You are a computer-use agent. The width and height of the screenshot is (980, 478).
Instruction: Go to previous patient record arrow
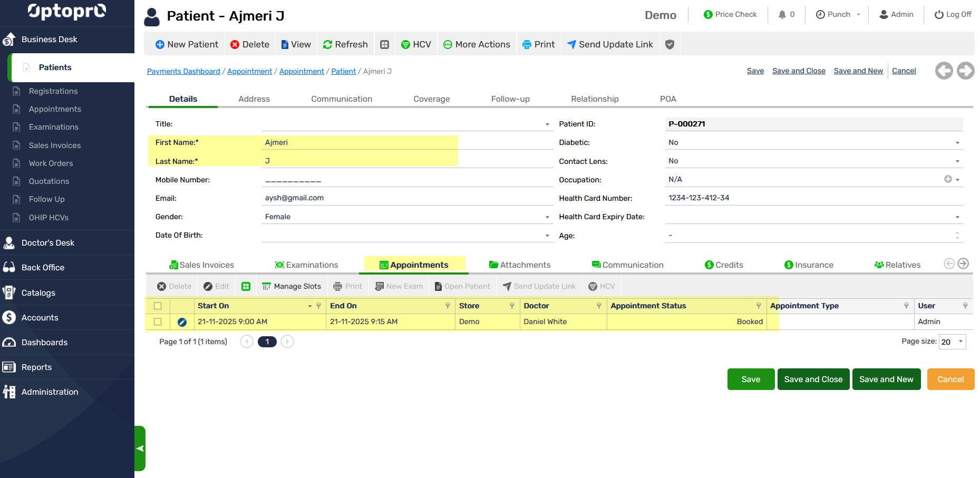point(944,71)
